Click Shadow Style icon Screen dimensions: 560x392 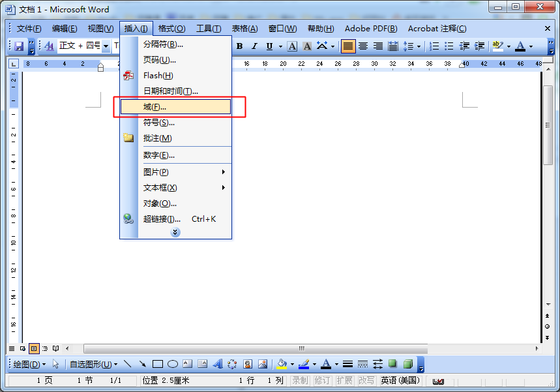click(392, 364)
